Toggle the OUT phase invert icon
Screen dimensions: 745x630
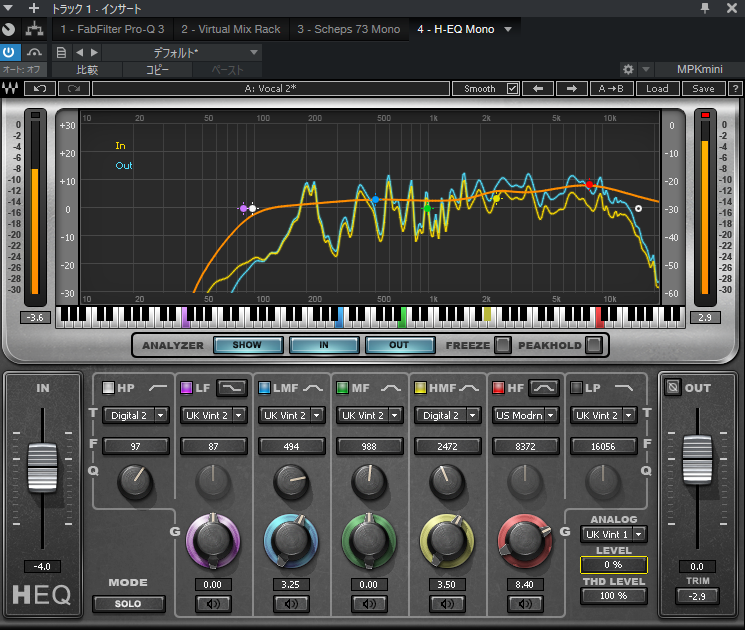tap(673, 387)
